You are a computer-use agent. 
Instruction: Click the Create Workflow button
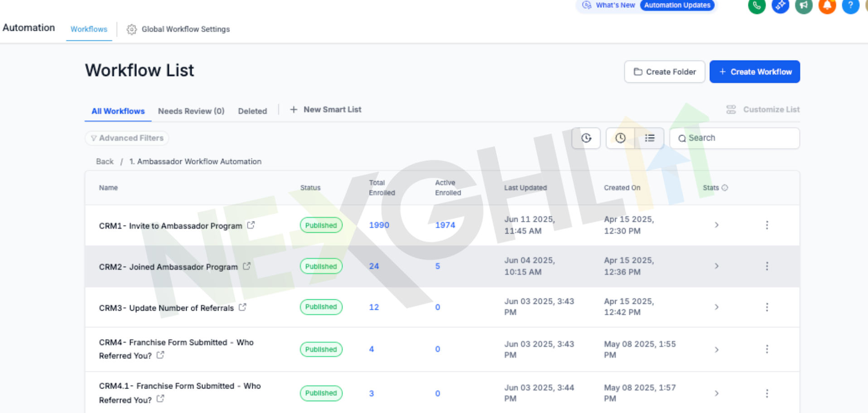(x=754, y=72)
